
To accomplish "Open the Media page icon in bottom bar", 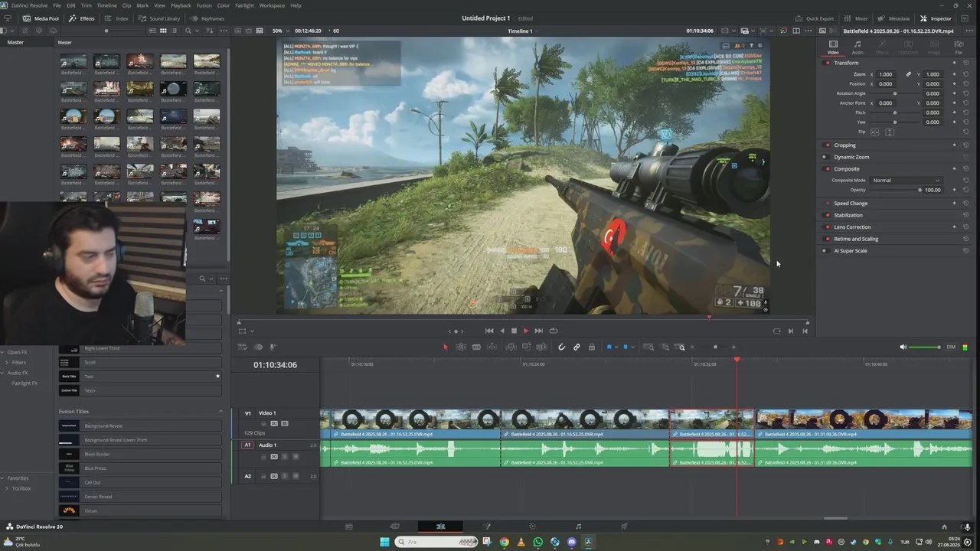I will click(x=349, y=527).
